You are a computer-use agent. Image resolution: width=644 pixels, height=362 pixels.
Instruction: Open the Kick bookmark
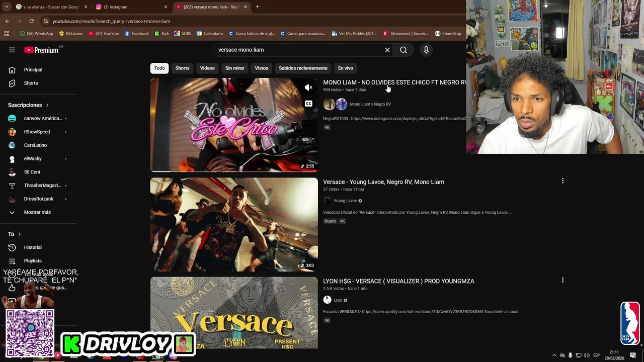click(162, 34)
